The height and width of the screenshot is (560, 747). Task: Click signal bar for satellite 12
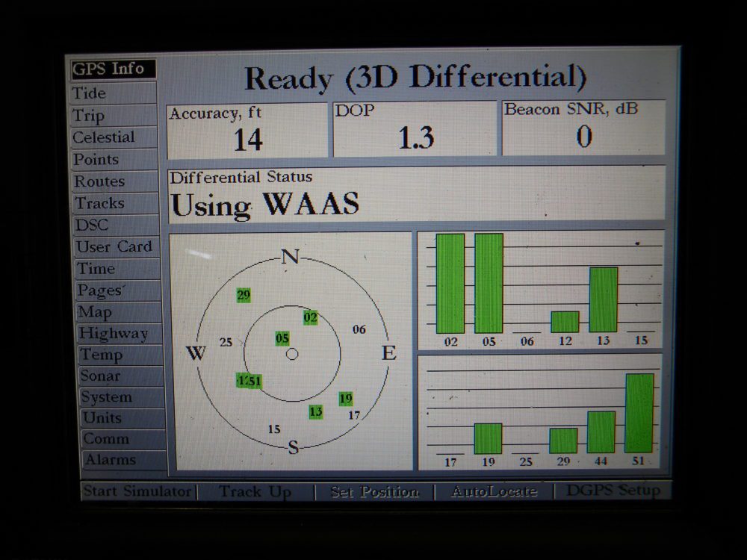tap(565, 322)
